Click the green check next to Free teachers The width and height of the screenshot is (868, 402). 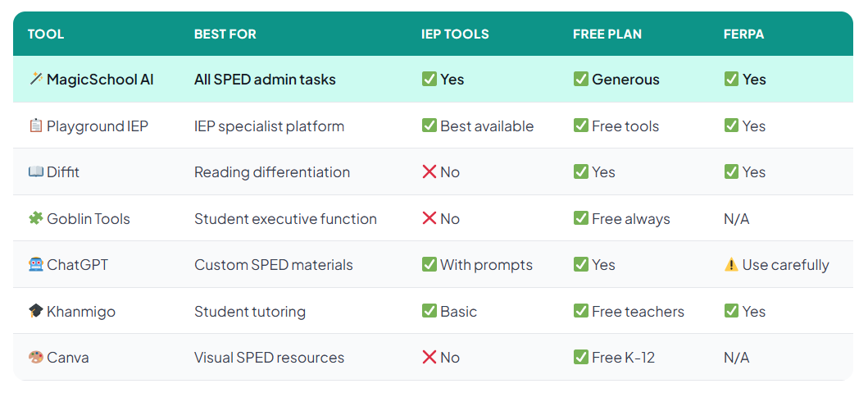coord(580,311)
